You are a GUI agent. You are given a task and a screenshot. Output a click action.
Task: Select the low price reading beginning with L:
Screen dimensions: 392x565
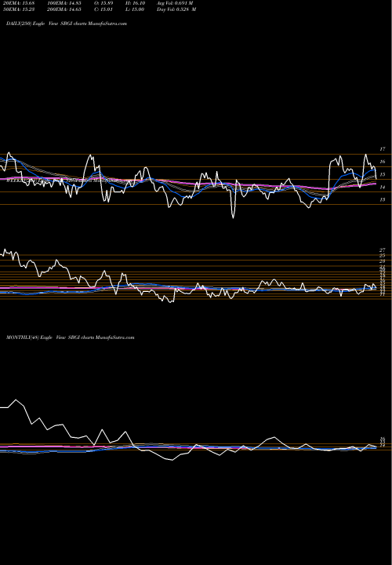(x=135, y=9)
